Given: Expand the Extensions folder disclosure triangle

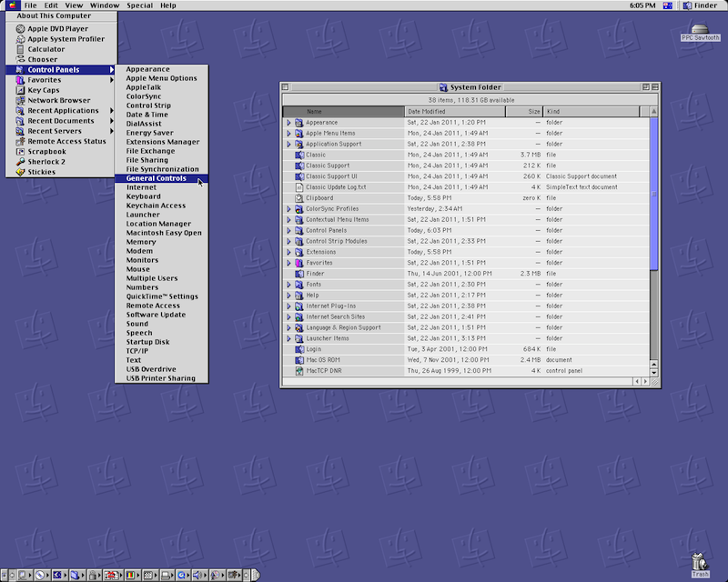Looking at the screenshot, I should point(288,252).
